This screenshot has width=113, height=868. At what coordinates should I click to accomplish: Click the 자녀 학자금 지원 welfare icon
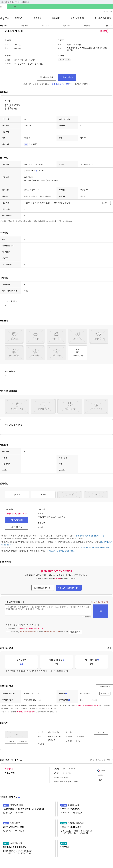click(99, 336)
